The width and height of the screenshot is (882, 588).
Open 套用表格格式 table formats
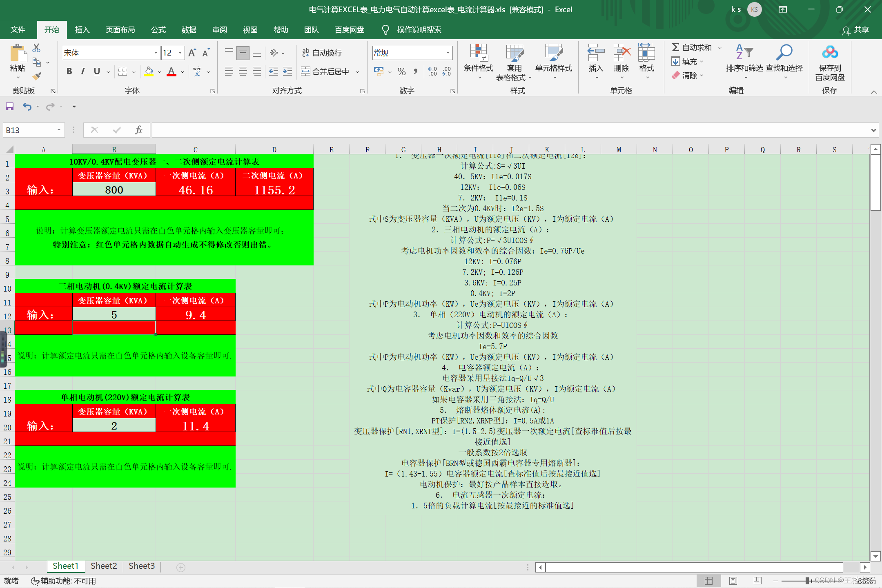tap(514, 61)
